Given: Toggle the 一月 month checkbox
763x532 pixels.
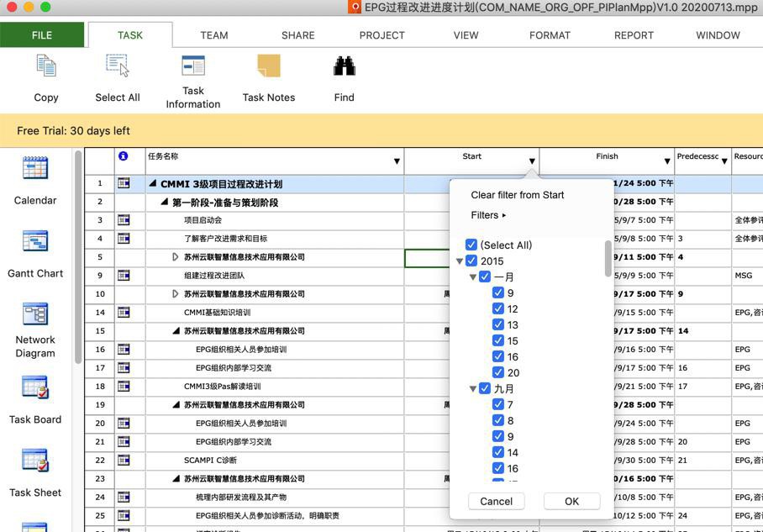Looking at the screenshot, I should click(x=485, y=277).
